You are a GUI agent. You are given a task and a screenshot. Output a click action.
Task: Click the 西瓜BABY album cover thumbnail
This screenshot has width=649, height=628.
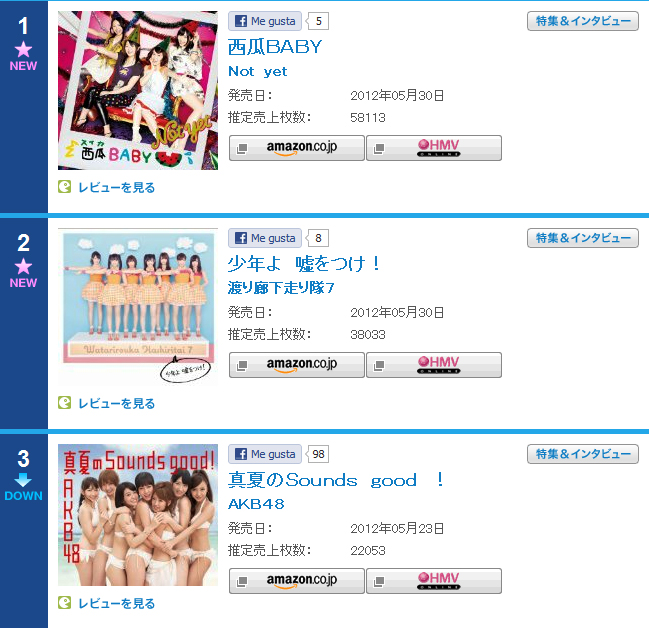138,90
